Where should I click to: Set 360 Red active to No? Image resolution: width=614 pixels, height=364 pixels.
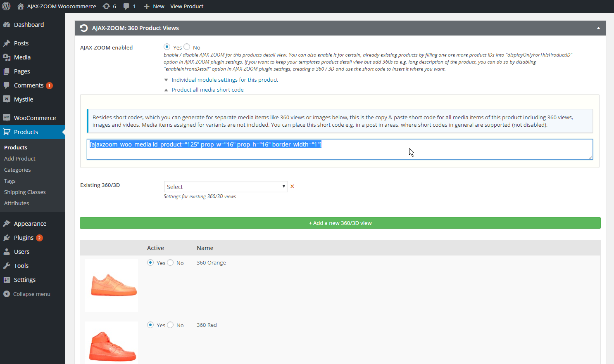[x=170, y=325]
